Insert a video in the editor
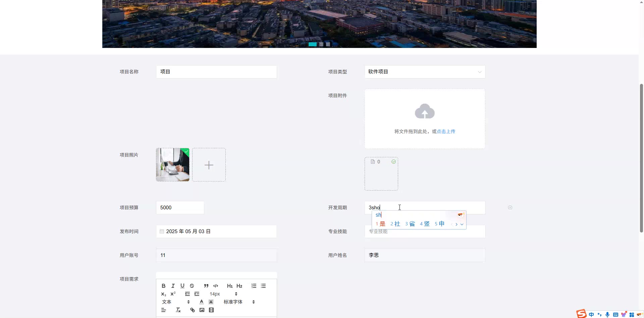Viewport: 644px width, 318px height. 211,310
